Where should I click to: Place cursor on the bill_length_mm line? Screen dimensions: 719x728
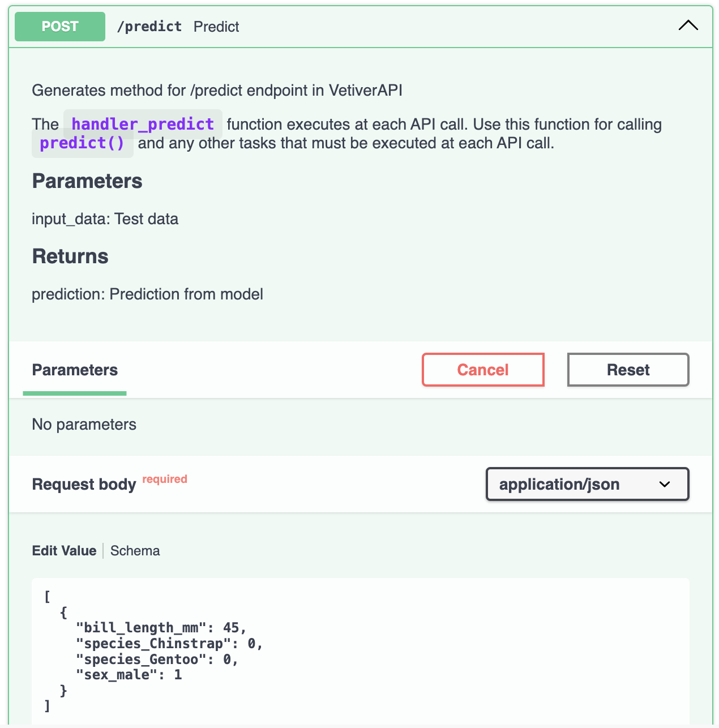point(161,628)
